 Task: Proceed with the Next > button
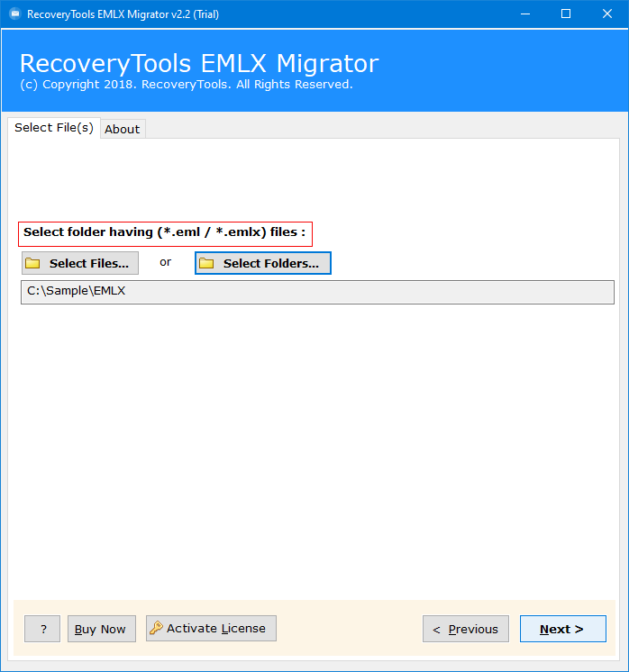563,629
